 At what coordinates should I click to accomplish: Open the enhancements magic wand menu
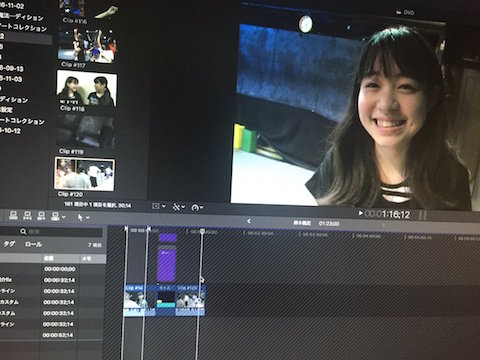click(179, 207)
